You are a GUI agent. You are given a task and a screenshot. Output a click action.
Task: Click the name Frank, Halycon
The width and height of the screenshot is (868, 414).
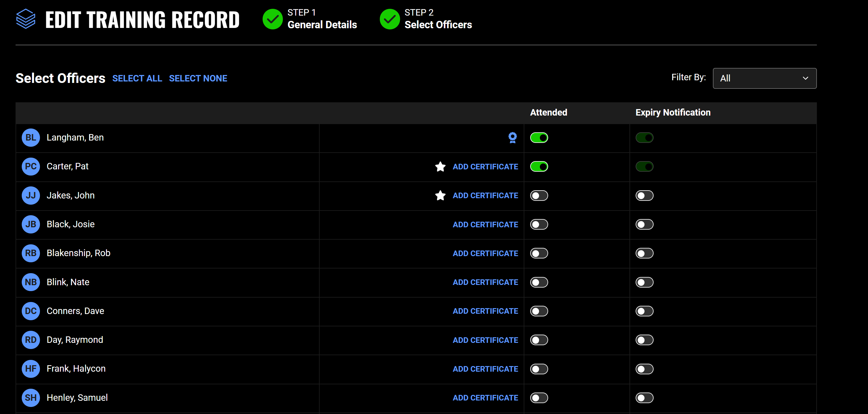[x=76, y=369]
